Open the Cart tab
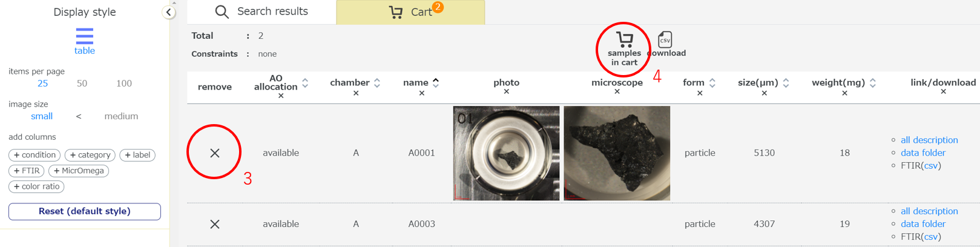The image size is (980, 247). [410, 12]
